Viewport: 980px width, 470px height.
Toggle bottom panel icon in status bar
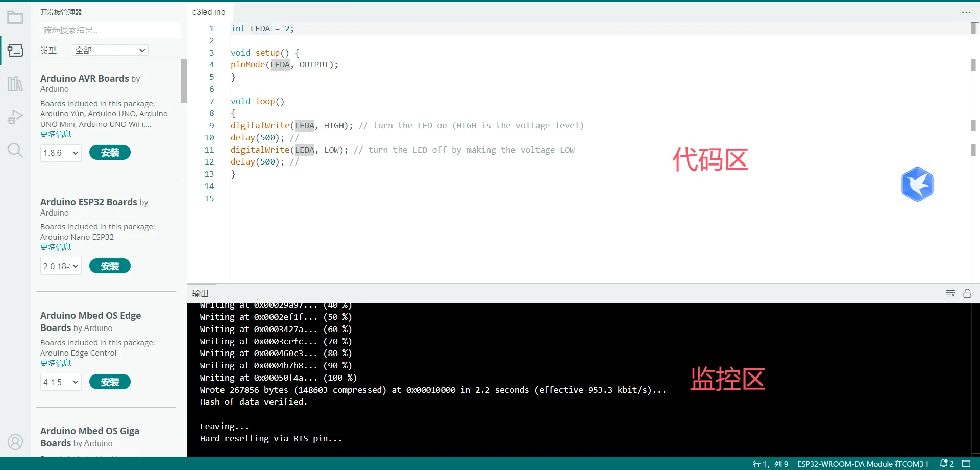966,464
